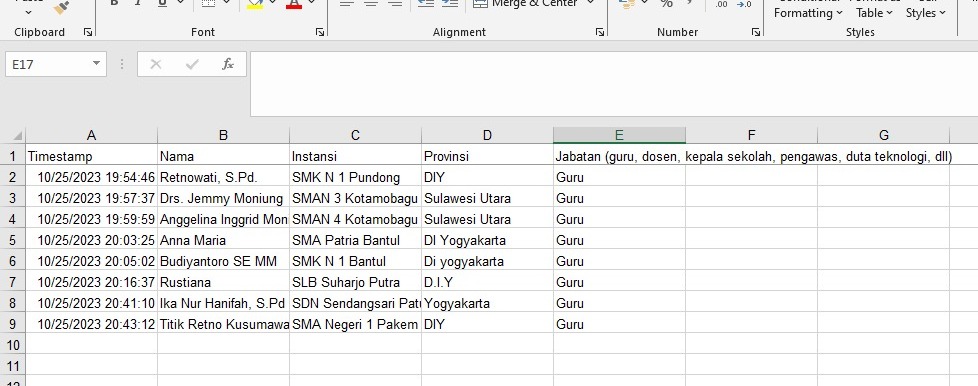Image resolution: width=978 pixels, height=386 pixels.
Task: Center text horizontally
Action: point(371,4)
